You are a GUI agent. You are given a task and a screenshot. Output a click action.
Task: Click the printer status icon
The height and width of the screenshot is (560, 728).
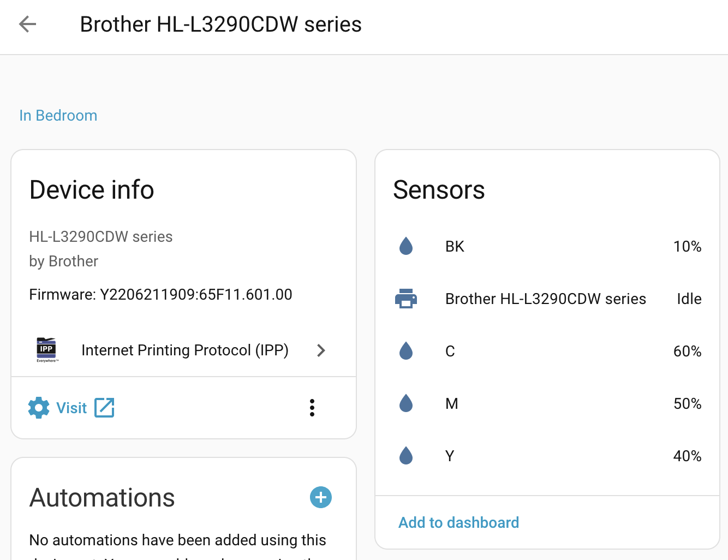coord(406,299)
